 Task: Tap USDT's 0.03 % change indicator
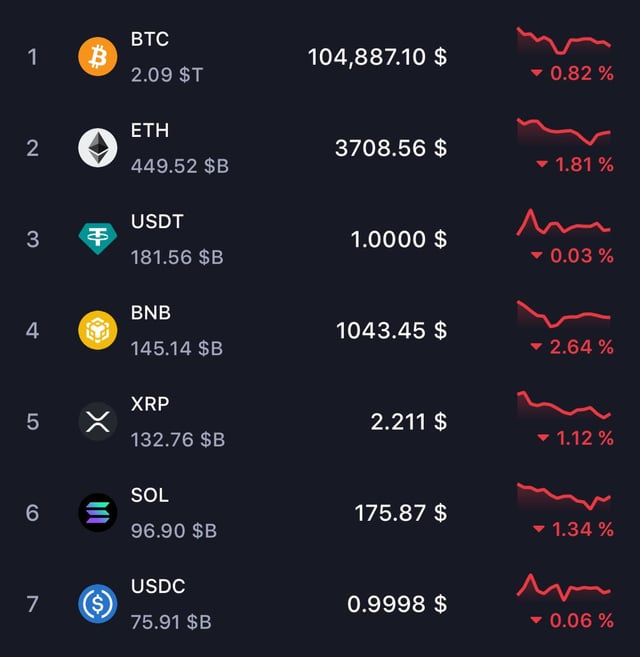click(572, 256)
